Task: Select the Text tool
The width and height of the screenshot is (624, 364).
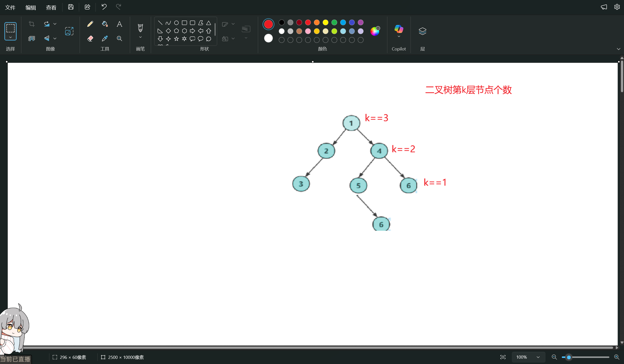Action: pos(119,24)
